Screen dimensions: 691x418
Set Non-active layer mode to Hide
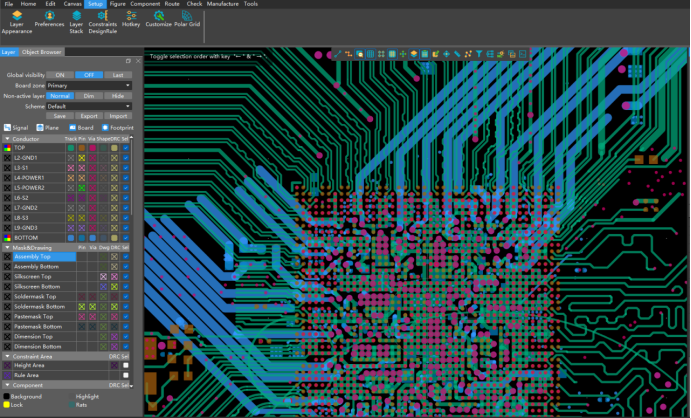[x=118, y=96]
